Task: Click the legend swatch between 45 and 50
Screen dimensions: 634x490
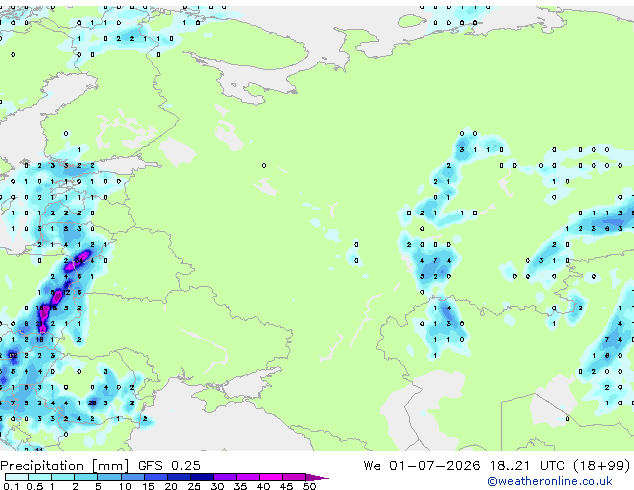Action: pyautogui.click(x=294, y=477)
